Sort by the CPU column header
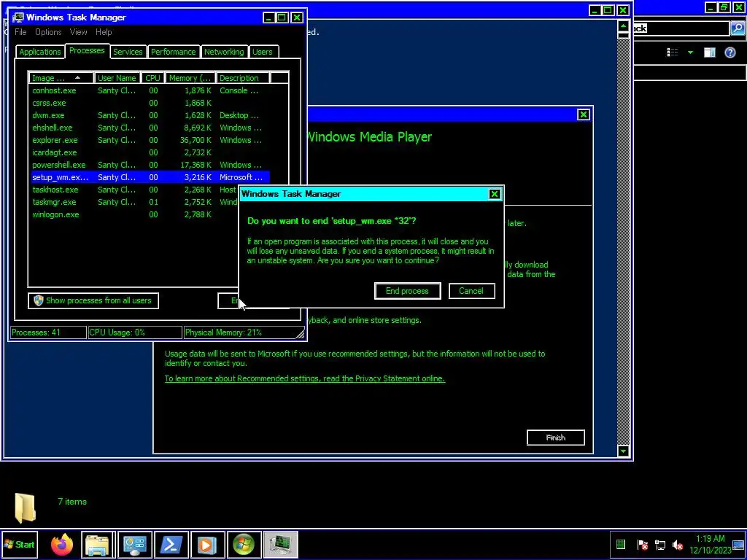 pos(153,78)
